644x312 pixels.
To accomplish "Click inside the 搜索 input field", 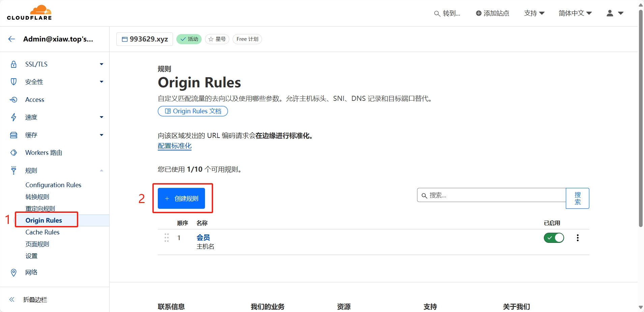I will (489, 195).
